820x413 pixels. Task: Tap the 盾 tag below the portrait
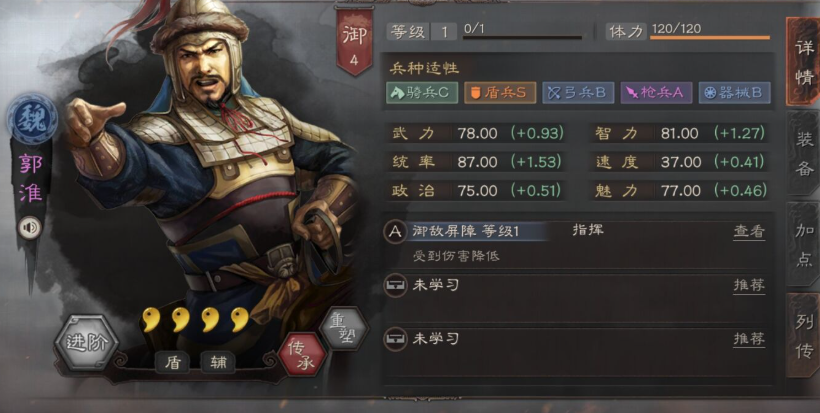[173, 362]
